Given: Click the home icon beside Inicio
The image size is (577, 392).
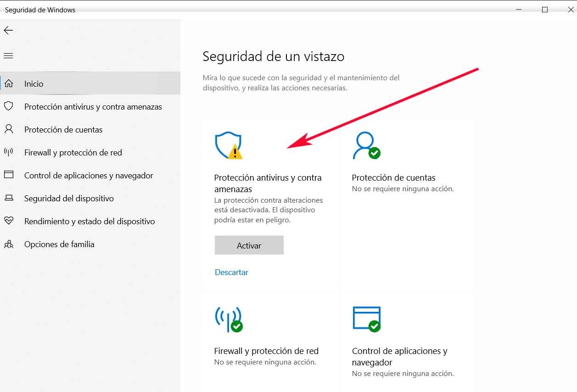Looking at the screenshot, I should click(x=8, y=83).
